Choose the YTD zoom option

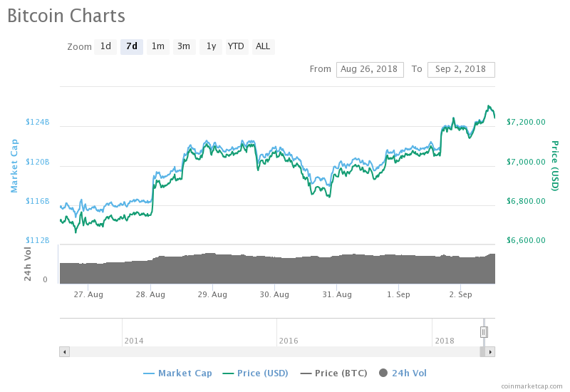pos(237,46)
